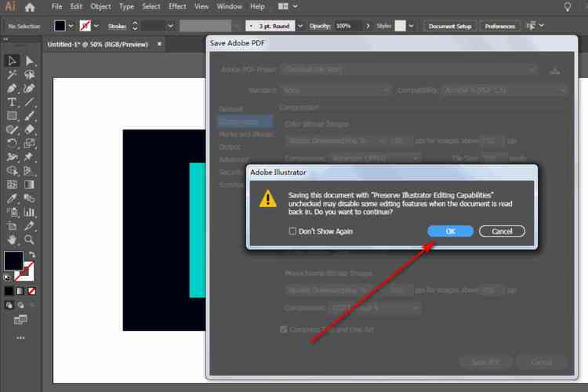This screenshot has height=392, width=588.
Task: Select the Rectangle tool
Action: point(12,116)
